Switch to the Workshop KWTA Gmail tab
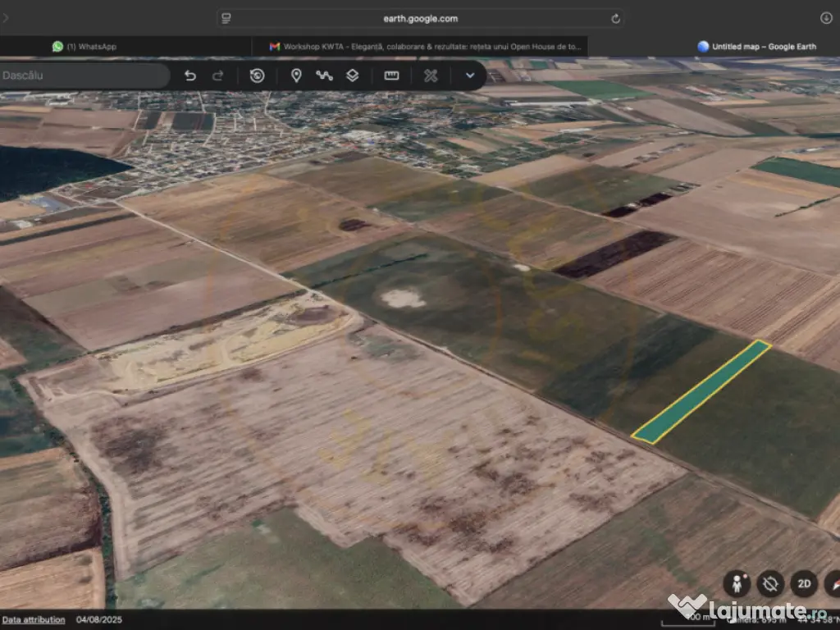The image size is (840, 630). coord(425,47)
